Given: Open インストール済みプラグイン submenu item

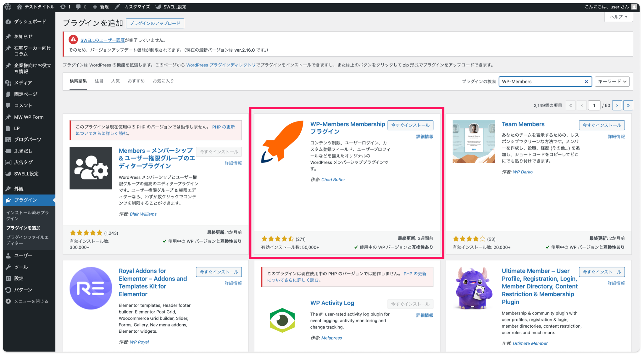Looking at the screenshot, I should point(28,215).
